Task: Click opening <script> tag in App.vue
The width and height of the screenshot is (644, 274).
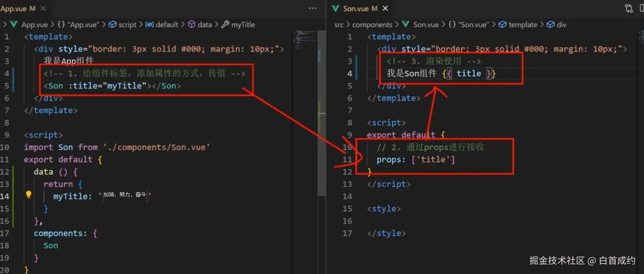Action: pos(44,135)
